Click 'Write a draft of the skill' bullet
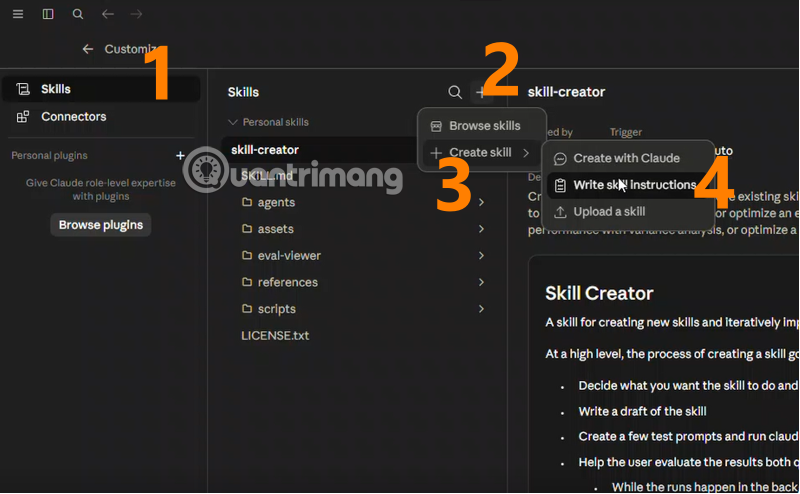 click(642, 411)
